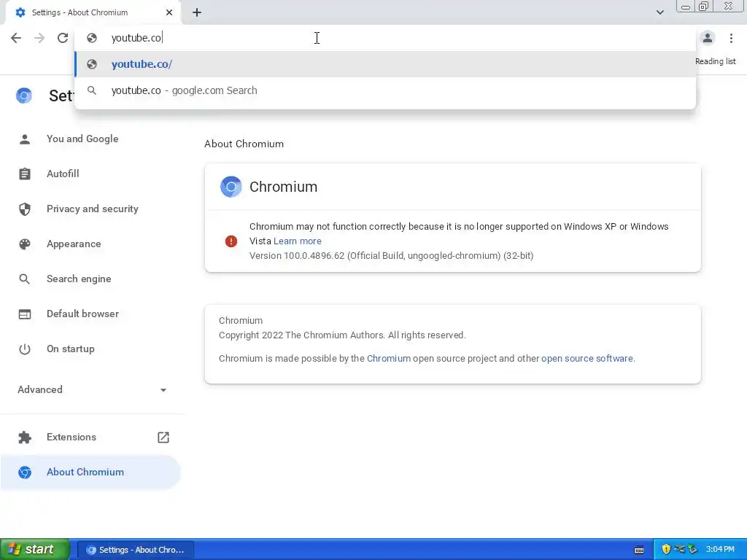Click the Chromium logo beside Settings header
The width and height of the screenshot is (747, 560).
pyautogui.click(x=24, y=96)
